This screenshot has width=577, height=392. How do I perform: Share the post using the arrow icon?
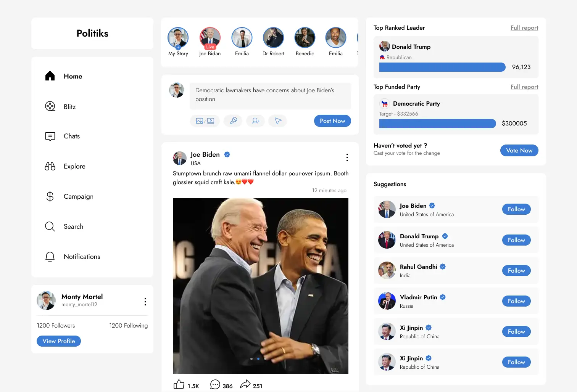coord(246,384)
